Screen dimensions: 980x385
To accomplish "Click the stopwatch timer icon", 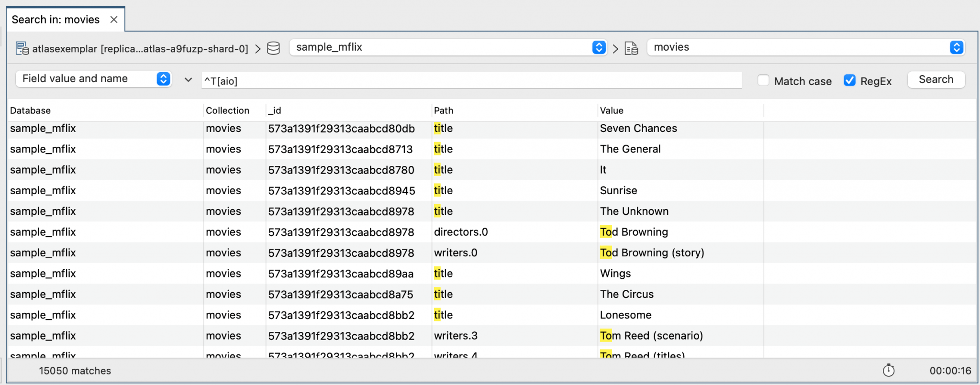I will click(x=888, y=370).
